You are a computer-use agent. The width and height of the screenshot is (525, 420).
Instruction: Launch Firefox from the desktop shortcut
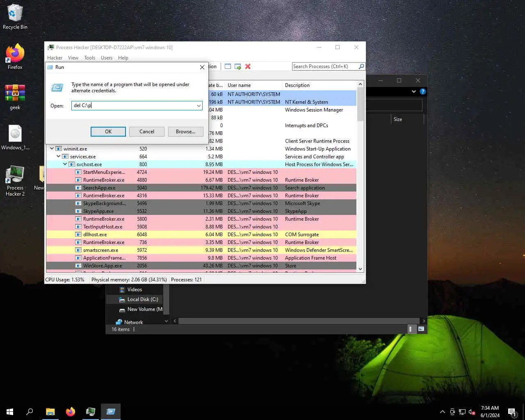click(x=15, y=57)
